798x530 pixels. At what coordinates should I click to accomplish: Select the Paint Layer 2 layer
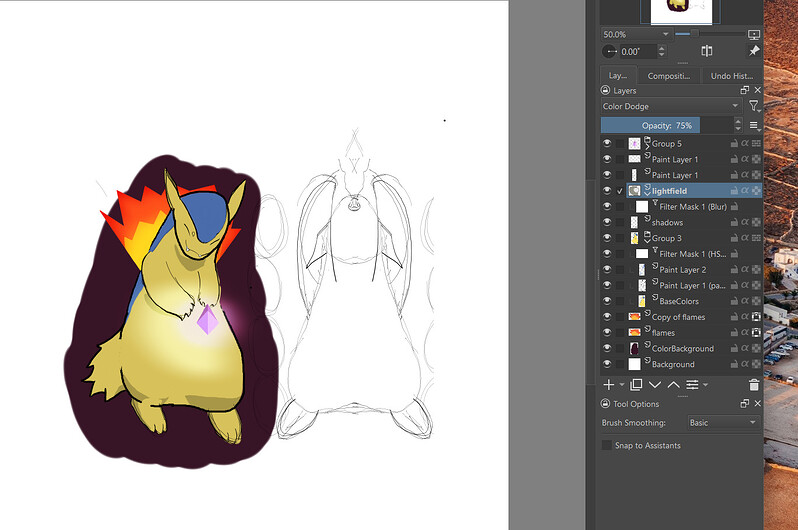coord(682,269)
